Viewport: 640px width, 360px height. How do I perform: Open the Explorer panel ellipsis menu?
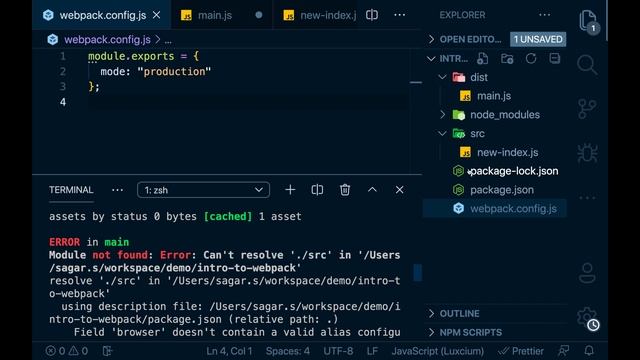tap(544, 15)
